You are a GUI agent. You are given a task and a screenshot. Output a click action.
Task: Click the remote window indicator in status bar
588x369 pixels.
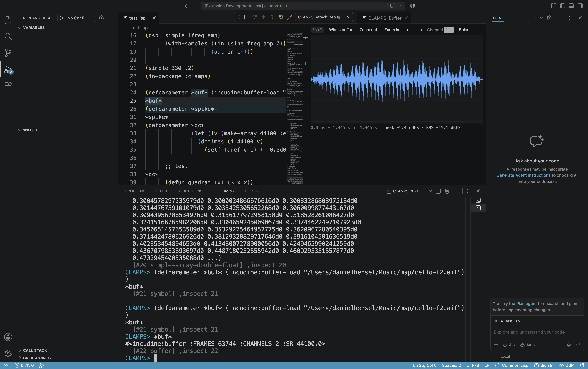coord(6,365)
